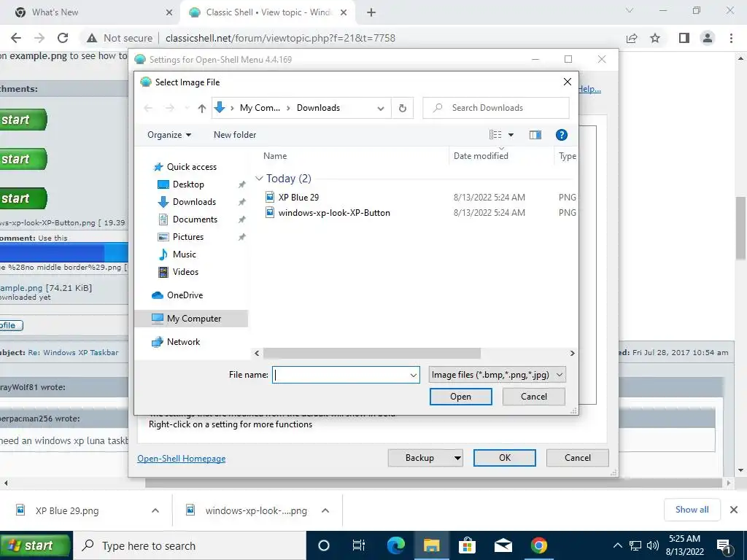
Task: Open file dialog help icon
Action: [x=562, y=135]
